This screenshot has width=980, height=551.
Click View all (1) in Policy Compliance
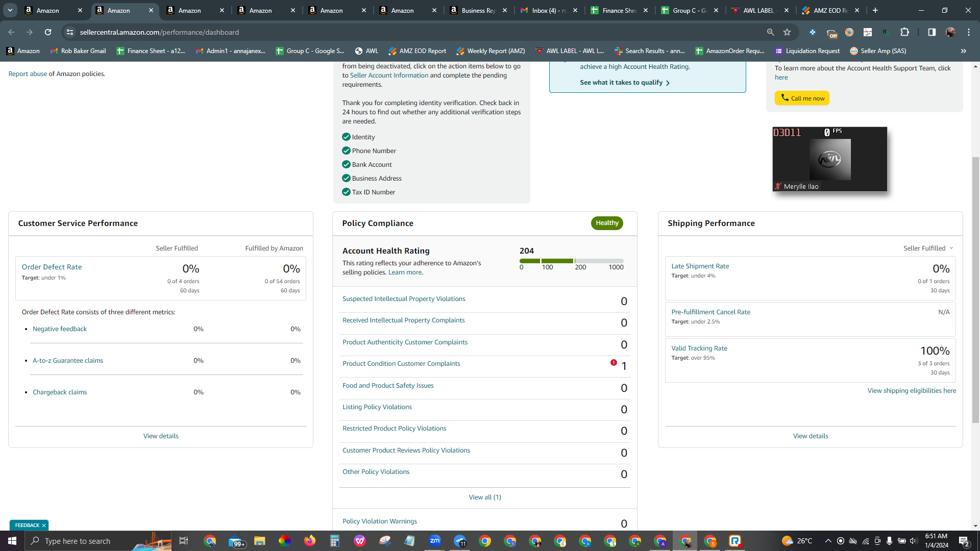coord(485,497)
